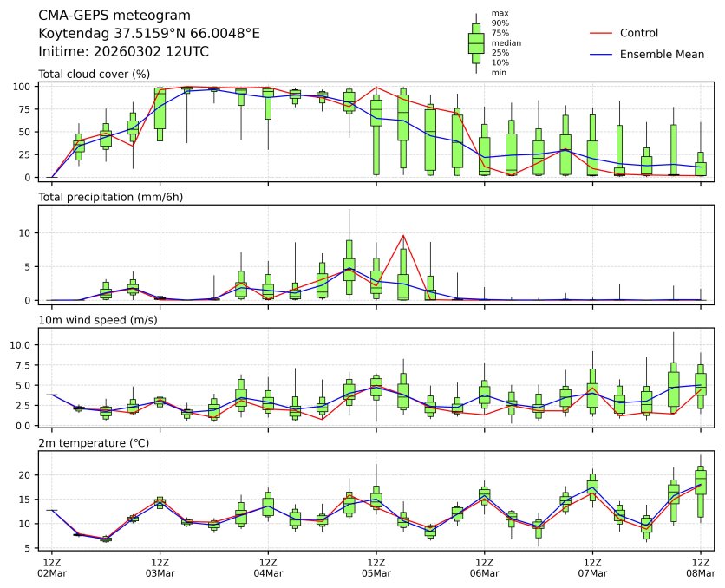The width and height of the screenshot is (725, 588).
Task: Click the red Control precipitation peak
Action: [403, 235]
